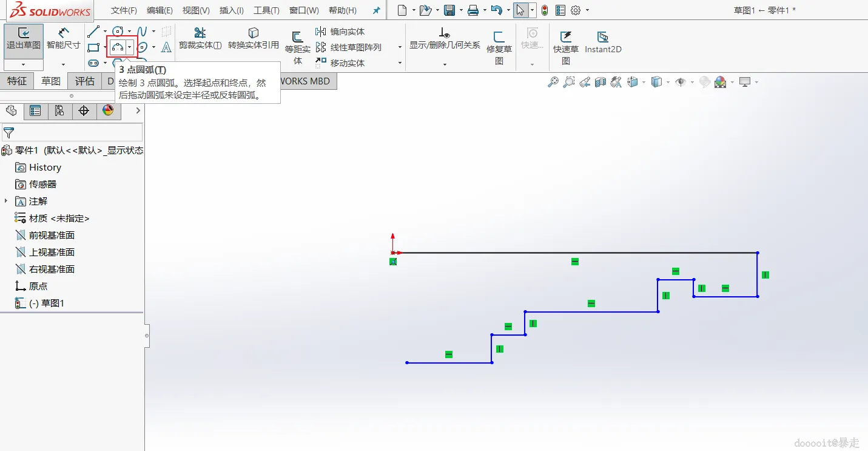
Task: Click Mirror Entities (镜向实体)
Action: pos(340,32)
